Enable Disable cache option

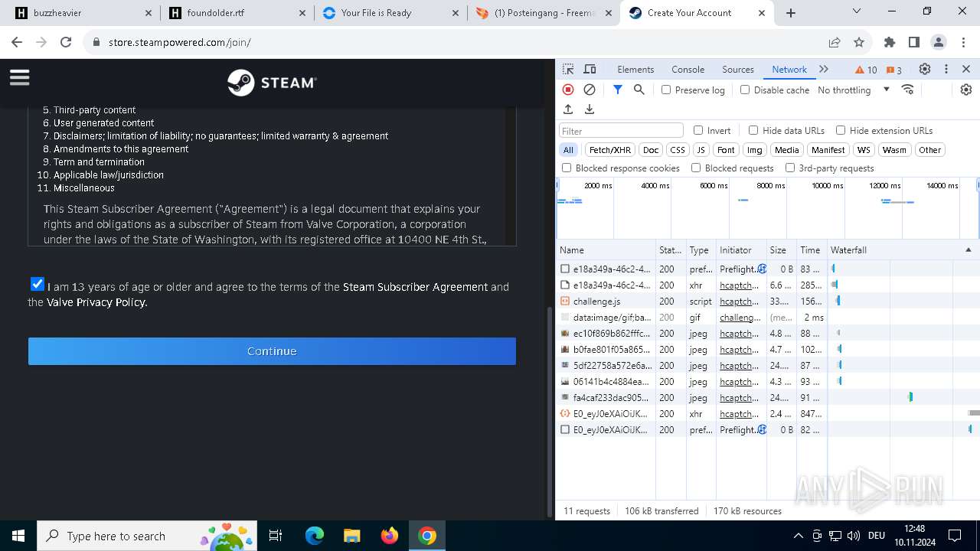click(745, 90)
